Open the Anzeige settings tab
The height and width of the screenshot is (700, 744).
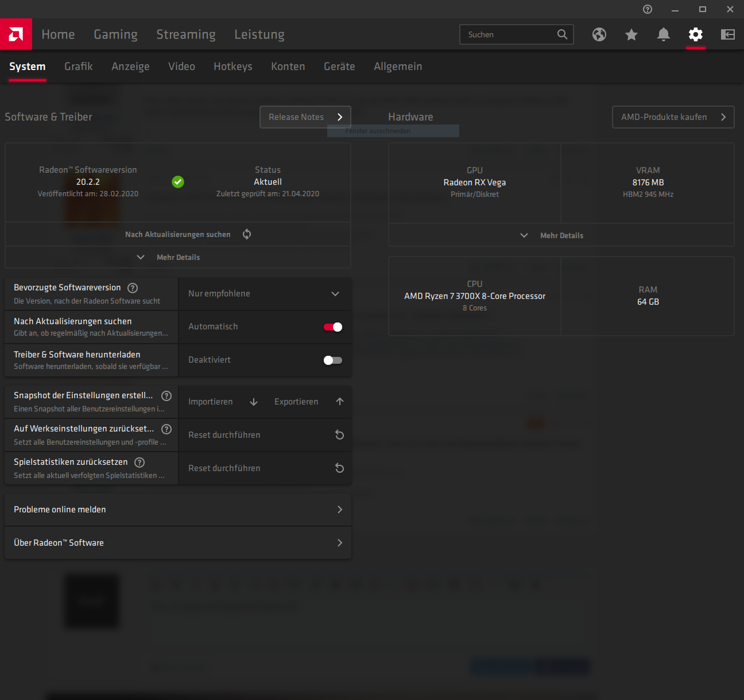130,67
